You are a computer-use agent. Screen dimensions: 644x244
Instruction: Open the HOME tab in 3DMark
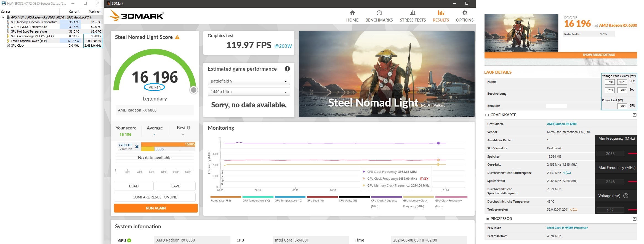(x=352, y=16)
